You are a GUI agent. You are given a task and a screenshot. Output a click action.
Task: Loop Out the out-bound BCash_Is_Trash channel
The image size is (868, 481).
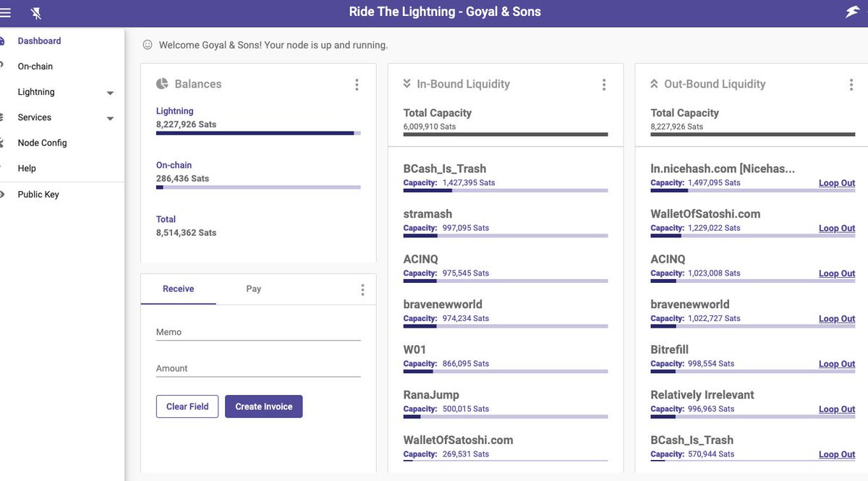(x=837, y=454)
